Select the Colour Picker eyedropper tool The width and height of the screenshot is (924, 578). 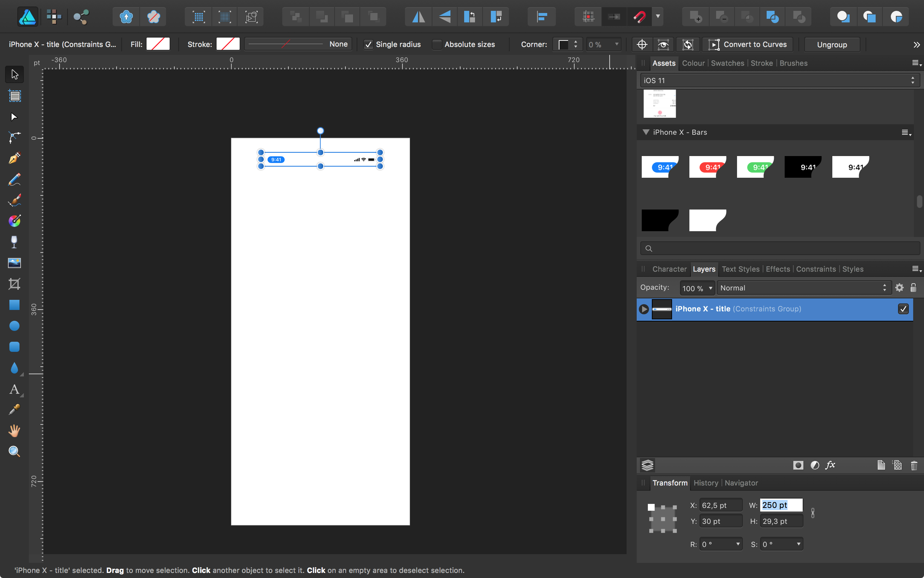point(14,410)
